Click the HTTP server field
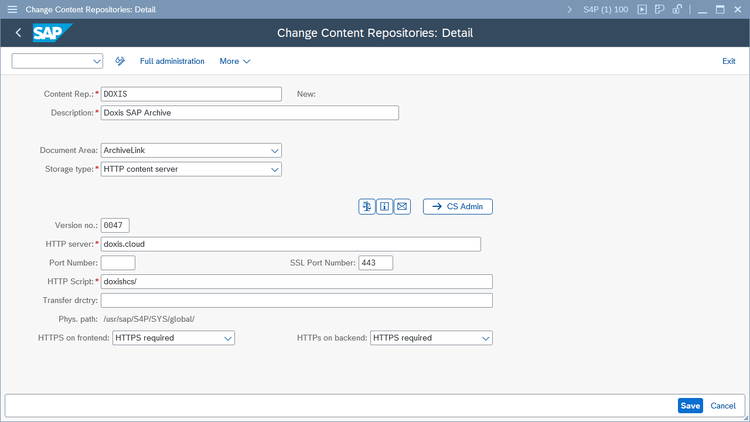This screenshot has height=422, width=750. tap(291, 244)
